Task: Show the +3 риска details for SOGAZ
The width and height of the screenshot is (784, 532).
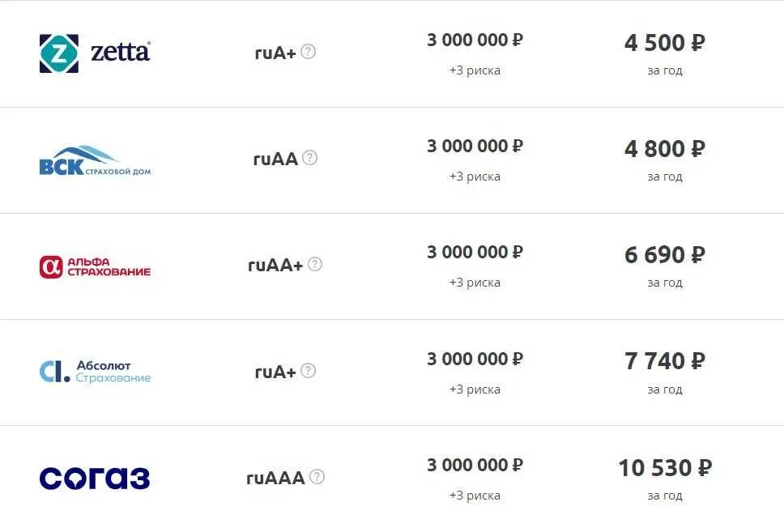Action: [x=475, y=496]
